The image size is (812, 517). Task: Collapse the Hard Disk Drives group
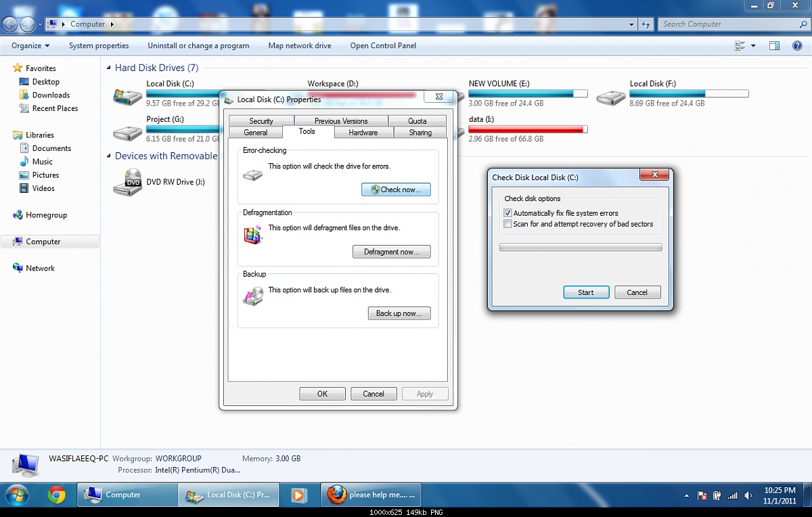(109, 68)
